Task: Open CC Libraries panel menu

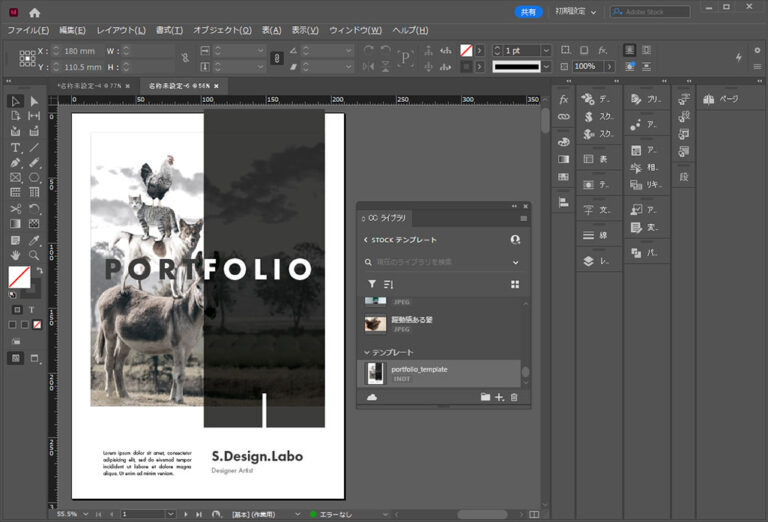Action: click(x=524, y=218)
